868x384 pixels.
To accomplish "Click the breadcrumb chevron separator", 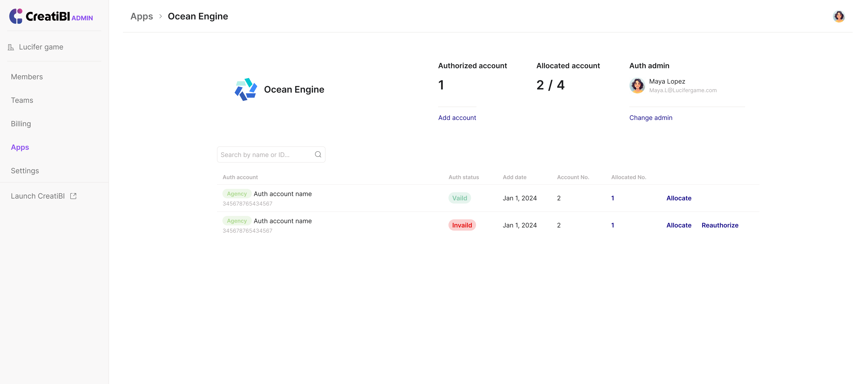I will point(160,16).
